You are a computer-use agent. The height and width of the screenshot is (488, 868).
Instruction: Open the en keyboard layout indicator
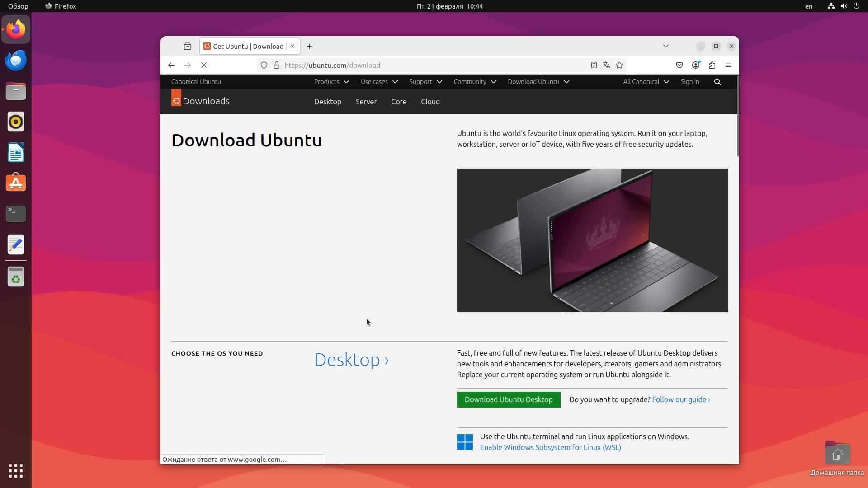pyautogui.click(x=809, y=6)
